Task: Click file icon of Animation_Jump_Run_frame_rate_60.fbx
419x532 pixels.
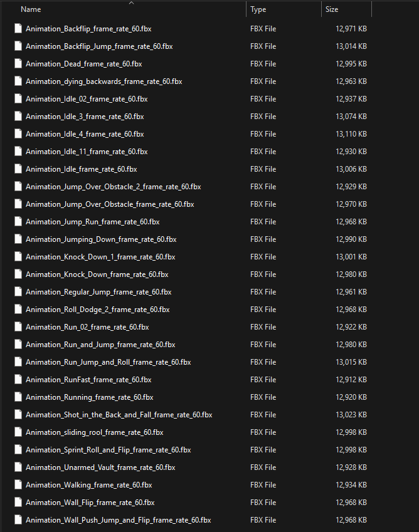Action: 18,222
